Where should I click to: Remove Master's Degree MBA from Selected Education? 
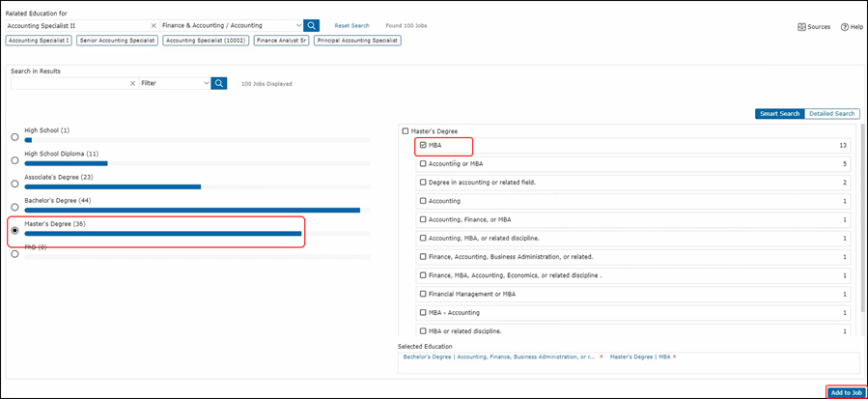click(x=674, y=357)
